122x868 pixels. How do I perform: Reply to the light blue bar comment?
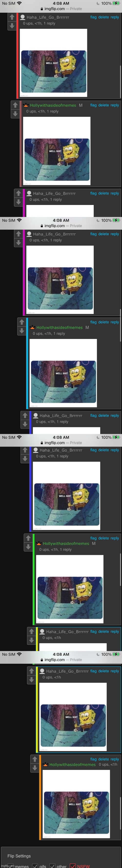(x=115, y=322)
